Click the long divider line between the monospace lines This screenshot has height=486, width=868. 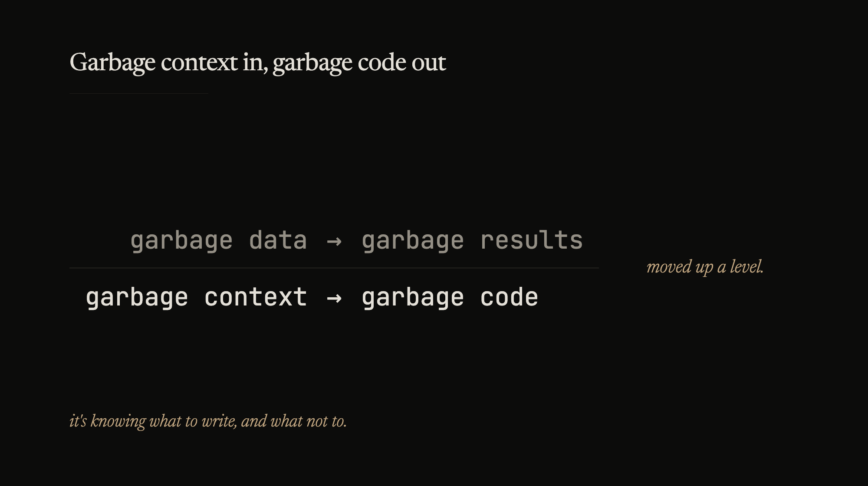(x=334, y=268)
